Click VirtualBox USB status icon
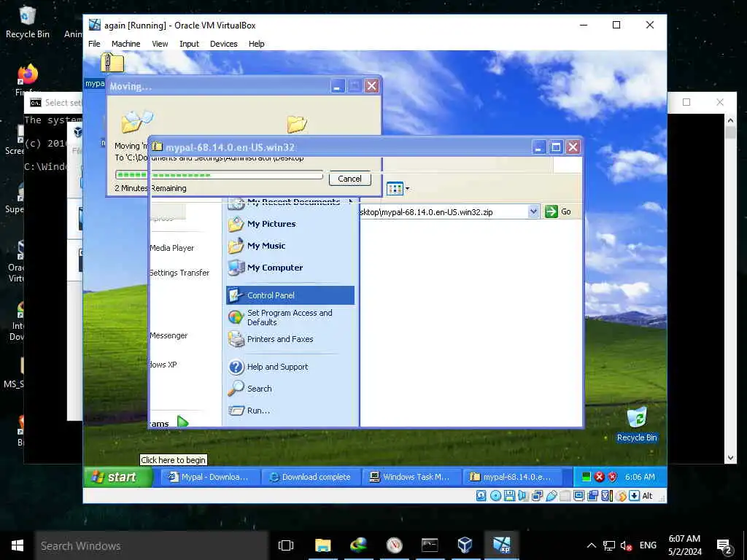The height and width of the screenshot is (560, 747). pyautogui.click(x=551, y=496)
